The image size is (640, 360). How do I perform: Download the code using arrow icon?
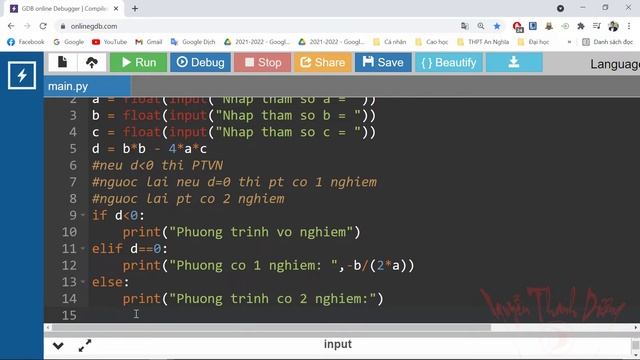(x=514, y=62)
